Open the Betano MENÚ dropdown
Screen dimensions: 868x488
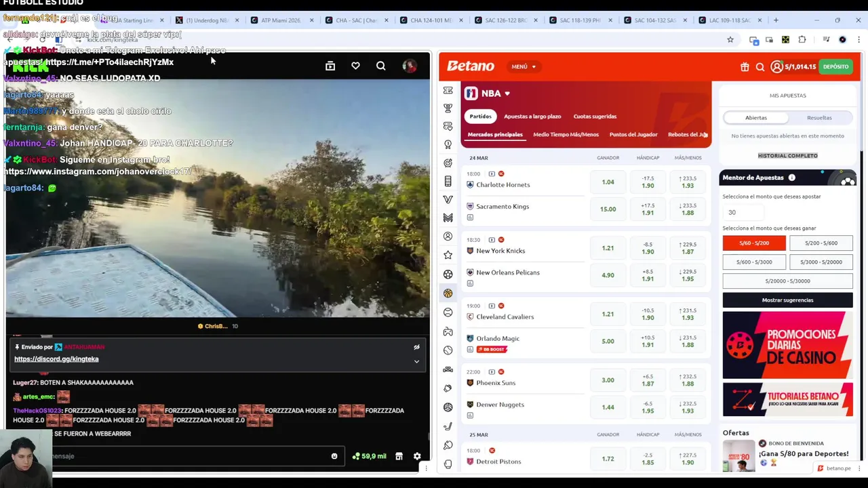coord(524,66)
